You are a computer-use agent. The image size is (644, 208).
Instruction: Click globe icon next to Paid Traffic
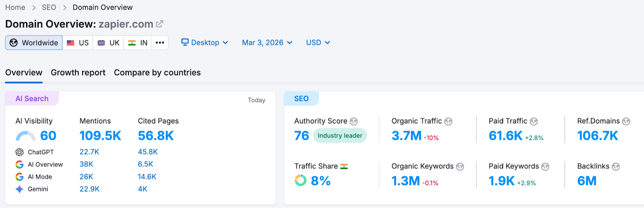[534, 121]
